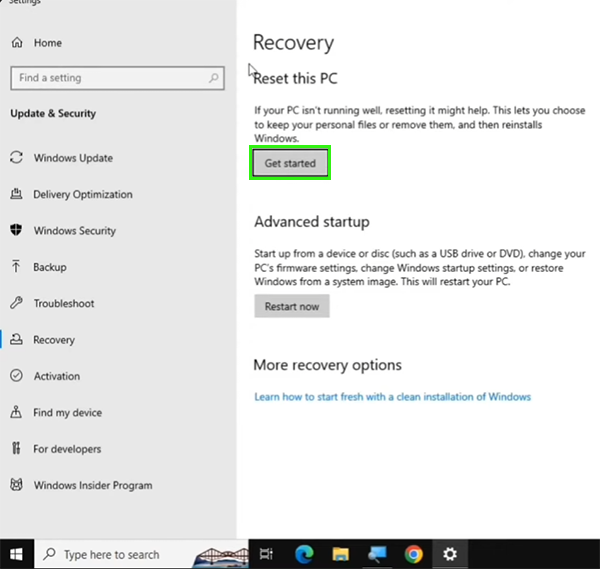Open Find my device page
The image size is (600, 569).
68,412
